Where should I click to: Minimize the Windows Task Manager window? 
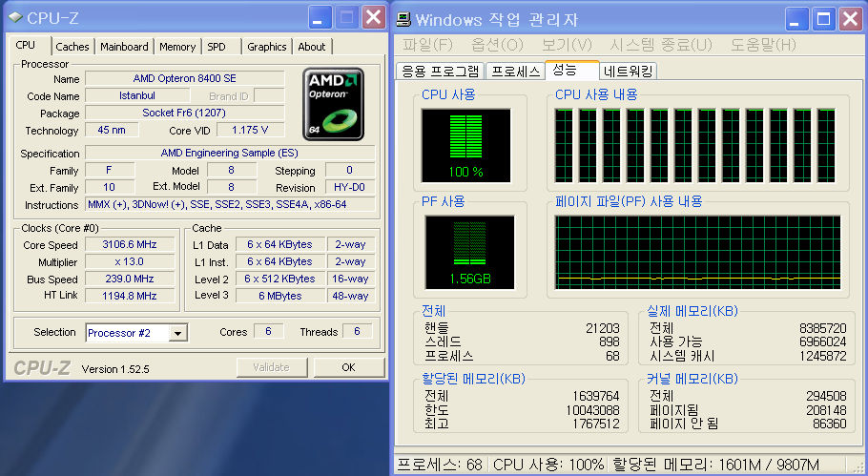click(x=796, y=19)
